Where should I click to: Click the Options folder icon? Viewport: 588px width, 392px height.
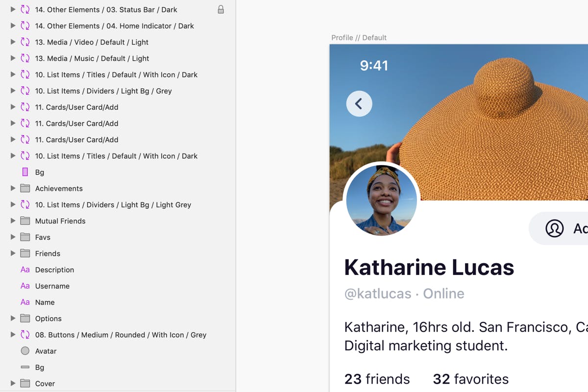25,318
